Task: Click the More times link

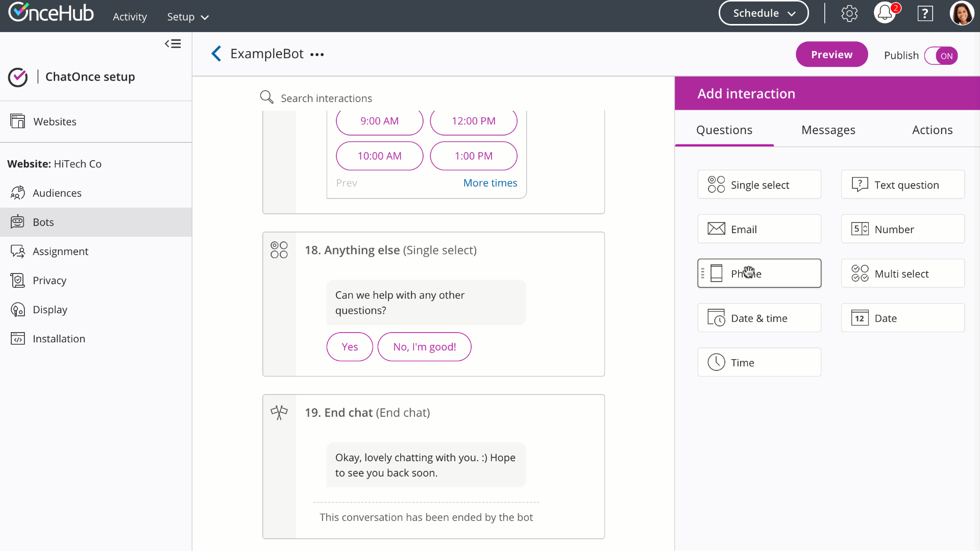Action: (x=490, y=183)
